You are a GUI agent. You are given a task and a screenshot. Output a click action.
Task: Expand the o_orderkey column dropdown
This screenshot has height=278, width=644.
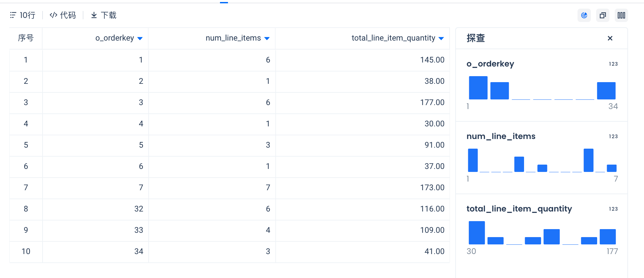point(140,39)
